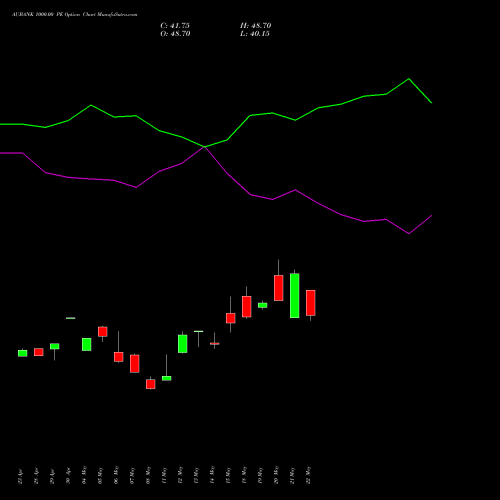The width and height of the screenshot is (500, 500).
Task: Click the 27 Apr date label
Action: tap(21, 477)
